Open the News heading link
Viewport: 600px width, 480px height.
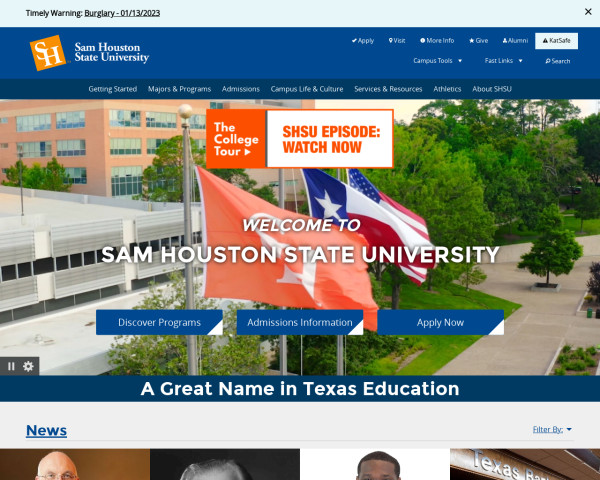(46, 430)
